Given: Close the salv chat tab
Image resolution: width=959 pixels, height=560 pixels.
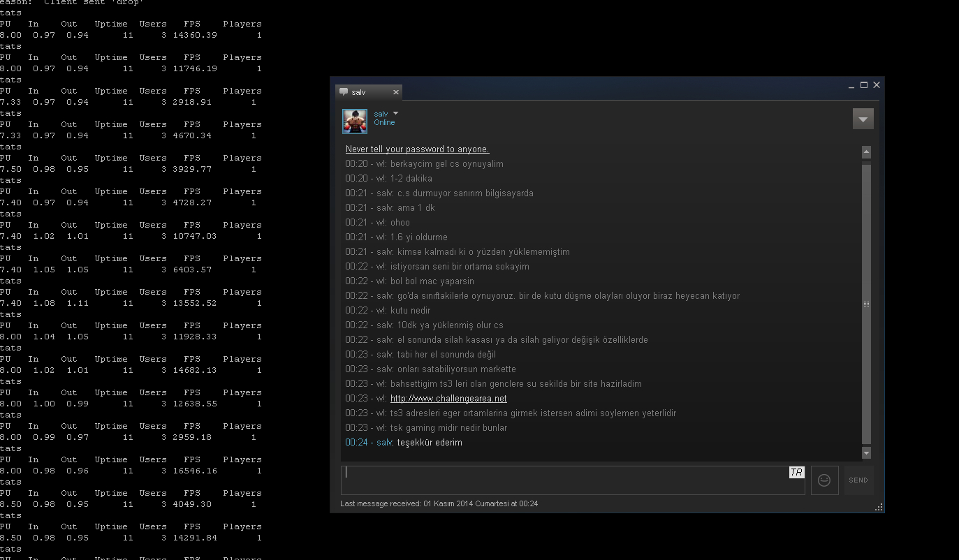Looking at the screenshot, I should (x=396, y=92).
